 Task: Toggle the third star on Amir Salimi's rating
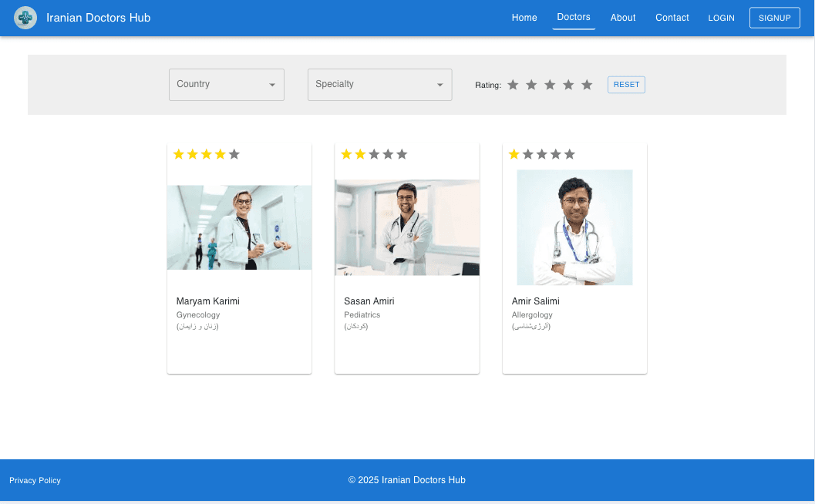coord(541,154)
